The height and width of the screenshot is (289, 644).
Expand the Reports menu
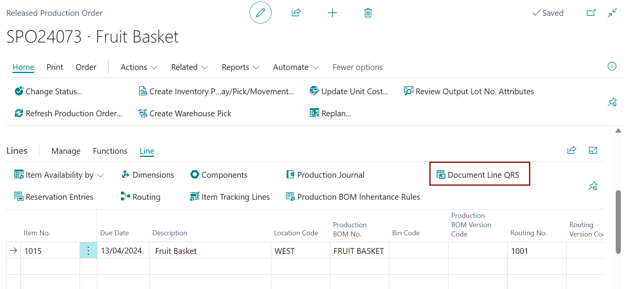tap(241, 67)
